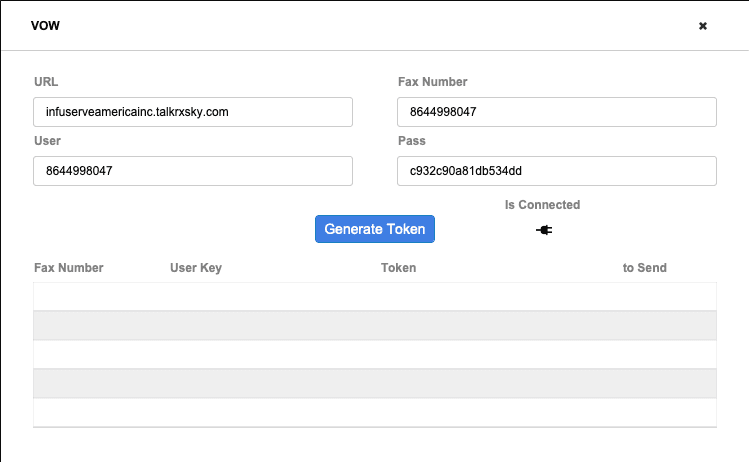Click the Generate Token button
Image resolution: width=749 pixels, height=462 pixels.
[x=375, y=229]
